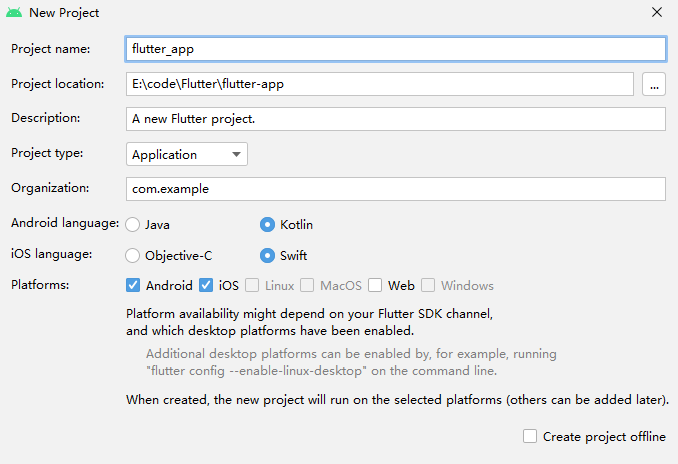Click the 'iOS language:' label
678x464 pixels.
(x=51, y=254)
